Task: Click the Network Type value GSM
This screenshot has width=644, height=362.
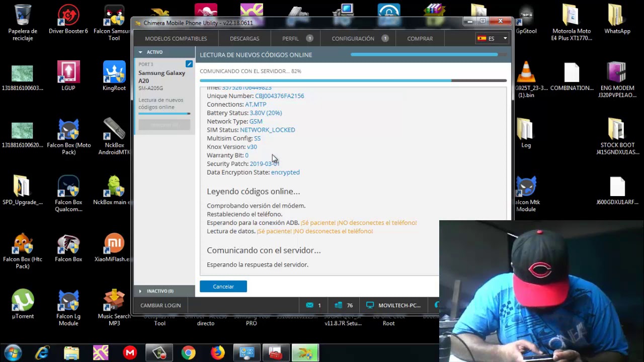Action: tap(256, 122)
